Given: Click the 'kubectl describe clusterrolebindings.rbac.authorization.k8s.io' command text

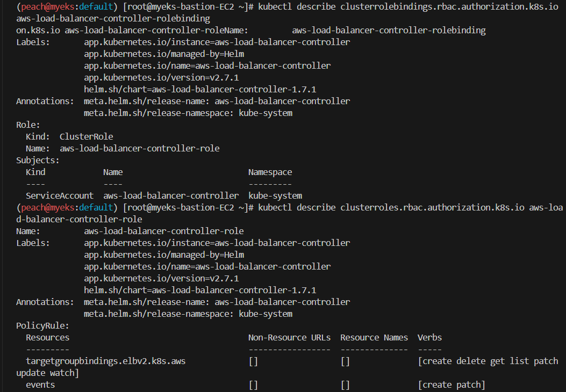Looking at the screenshot, I should [409, 7].
